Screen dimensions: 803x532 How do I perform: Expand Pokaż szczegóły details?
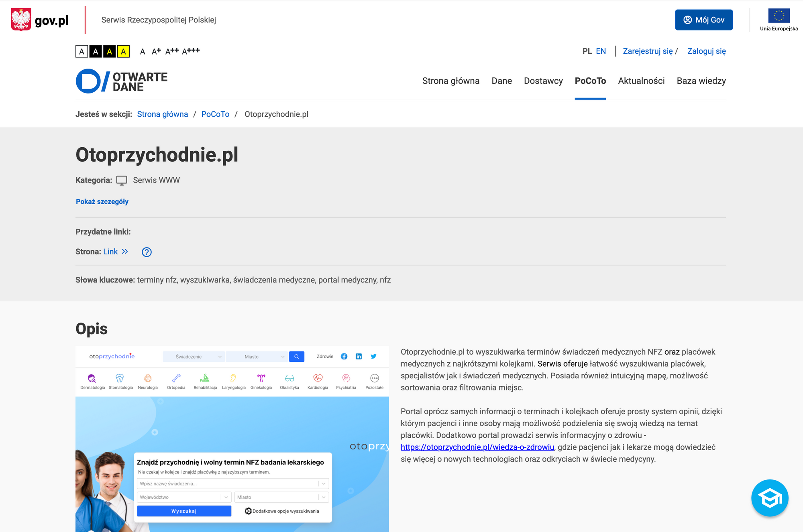102,201
